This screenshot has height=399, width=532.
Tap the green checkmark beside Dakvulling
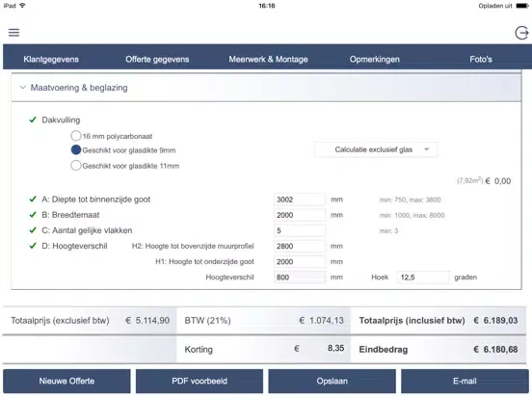click(33, 120)
